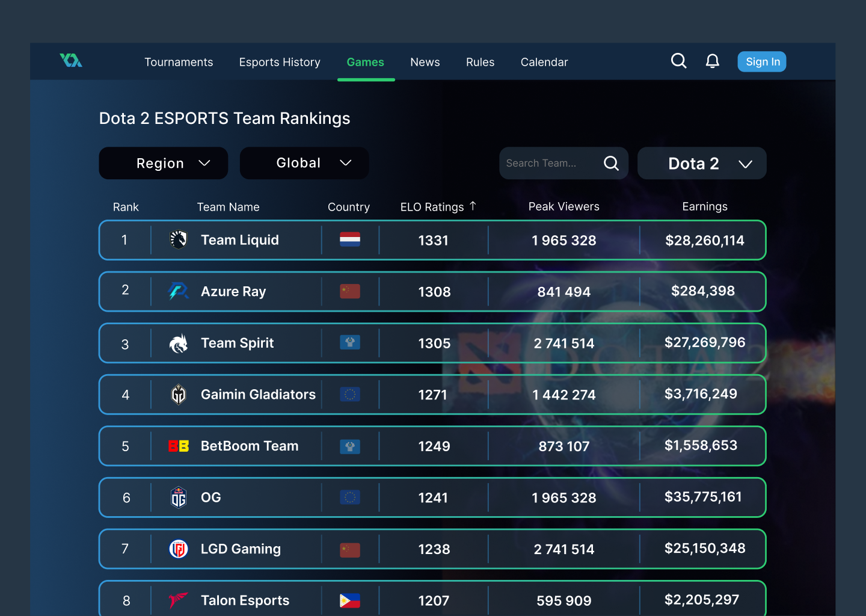
Task: Click the LGD Gaming logo icon
Action: [179, 549]
